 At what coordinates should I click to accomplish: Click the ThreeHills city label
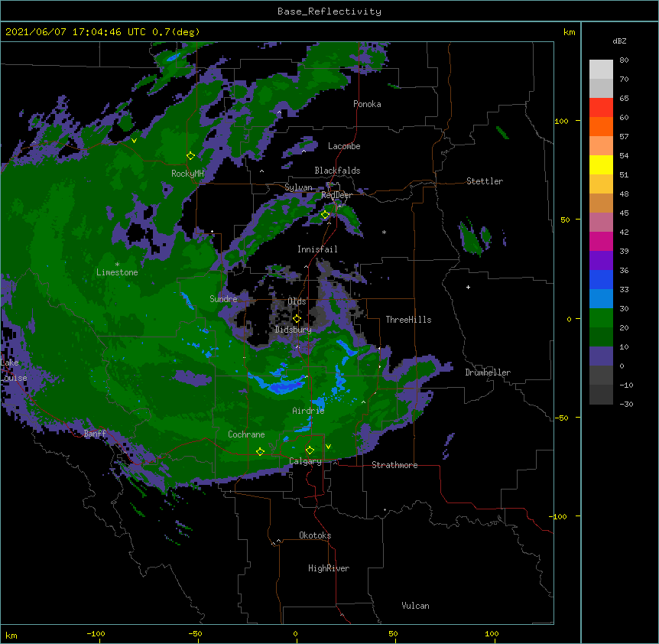[408, 320]
